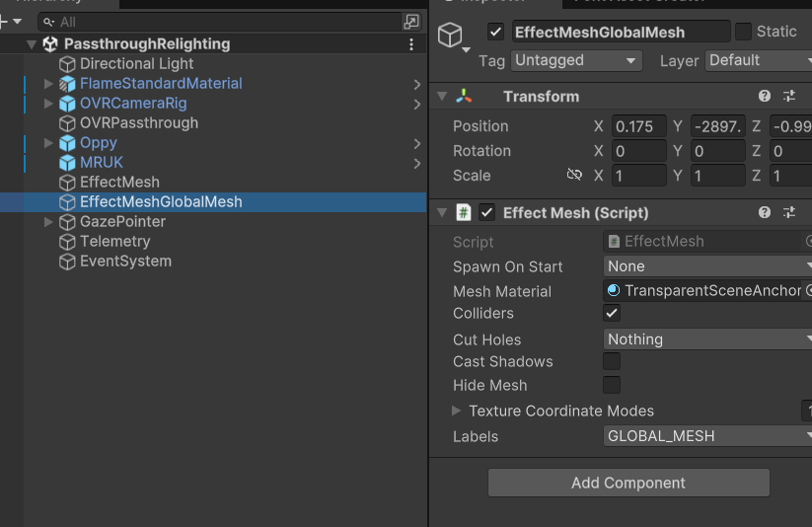Collapse the Effect Mesh script component
Viewport: 812px width, 527px height.
point(442,212)
